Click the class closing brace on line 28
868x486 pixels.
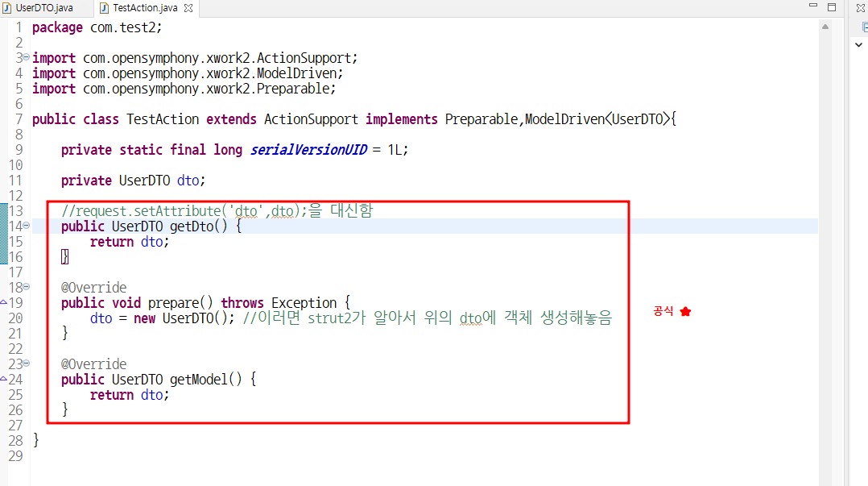36,441
